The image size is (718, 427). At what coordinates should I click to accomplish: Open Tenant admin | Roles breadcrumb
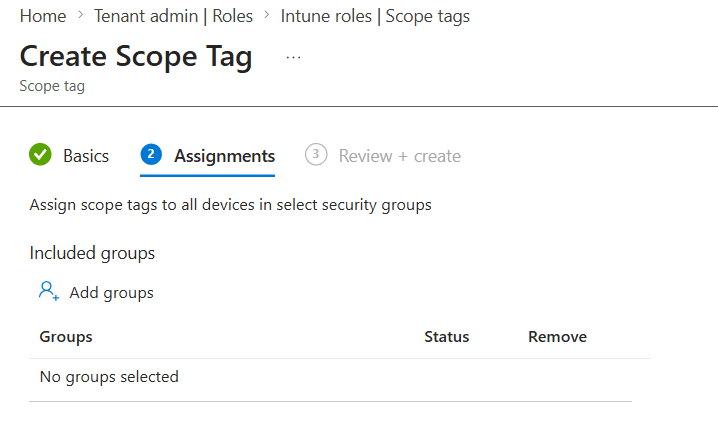pos(174,16)
